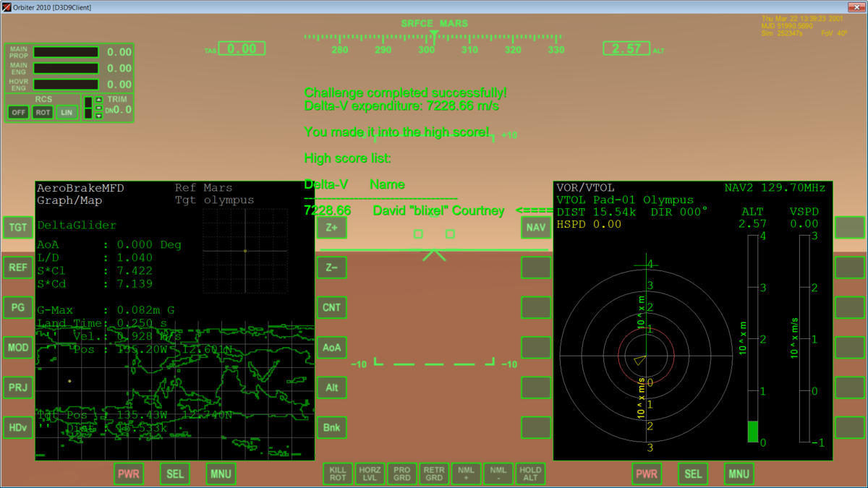Toggle left MFD power with PWR
Viewport: 868px width, 488px height.
[129, 474]
